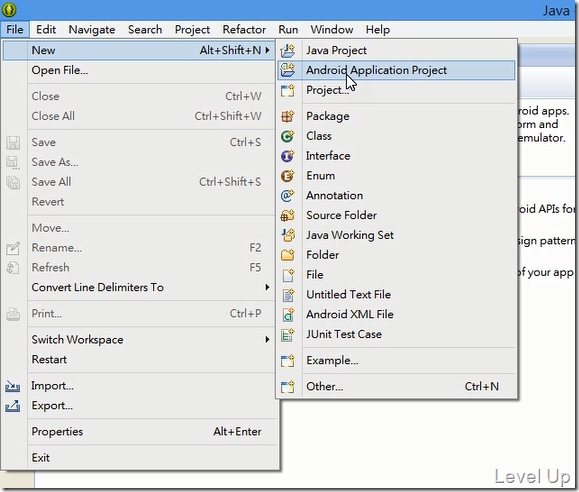Screen dimensions: 579x492
Task: Expand Convert Line Delimiters To submenu
Action: coord(267,287)
